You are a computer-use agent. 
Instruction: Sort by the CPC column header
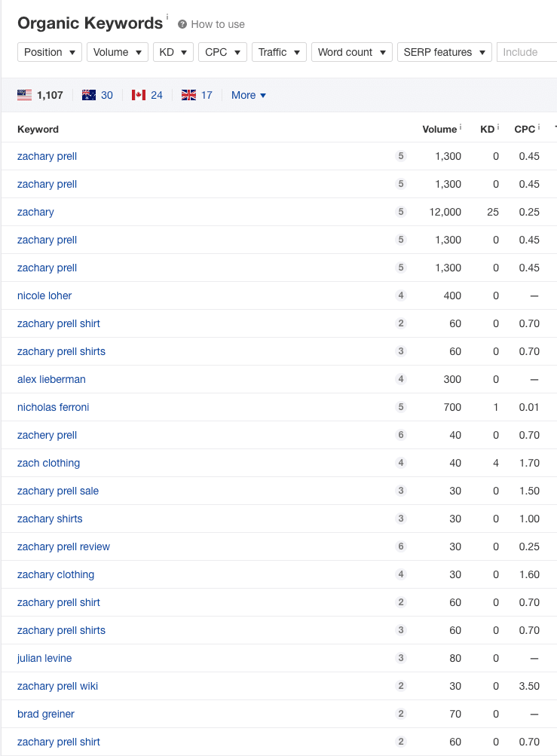525,129
